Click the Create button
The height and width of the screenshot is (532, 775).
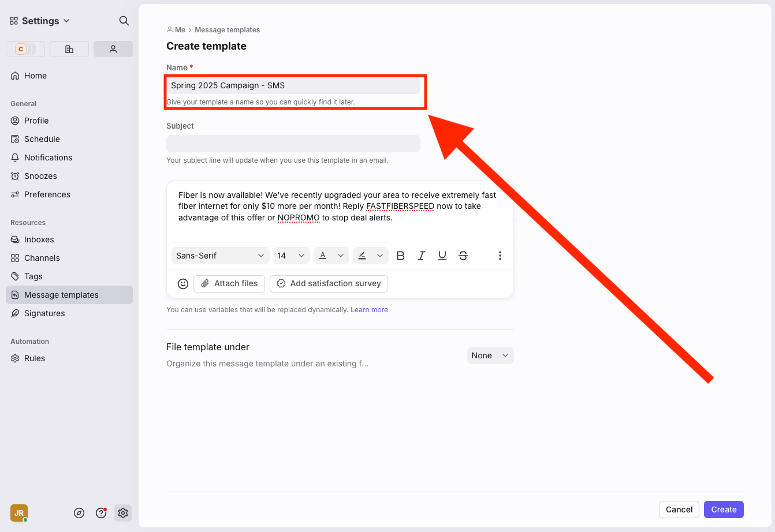tap(724, 509)
